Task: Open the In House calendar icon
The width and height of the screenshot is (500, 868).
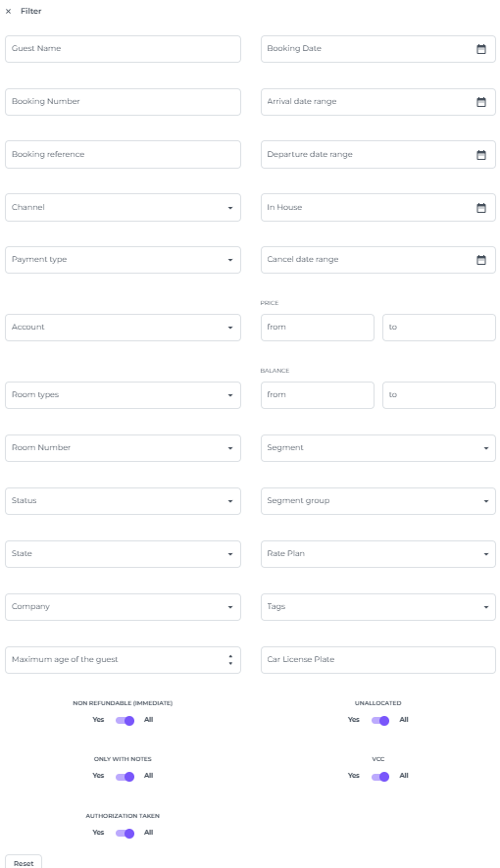Action: tap(481, 208)
